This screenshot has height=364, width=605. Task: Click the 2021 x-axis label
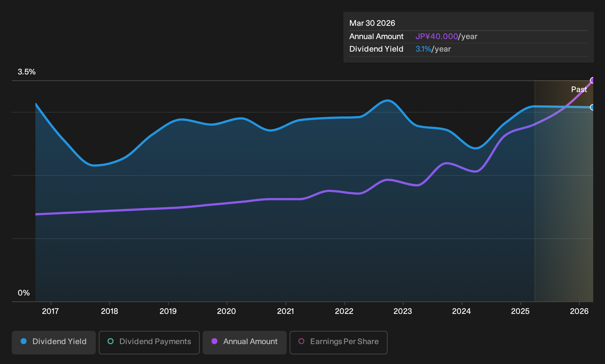coord(286,311)
